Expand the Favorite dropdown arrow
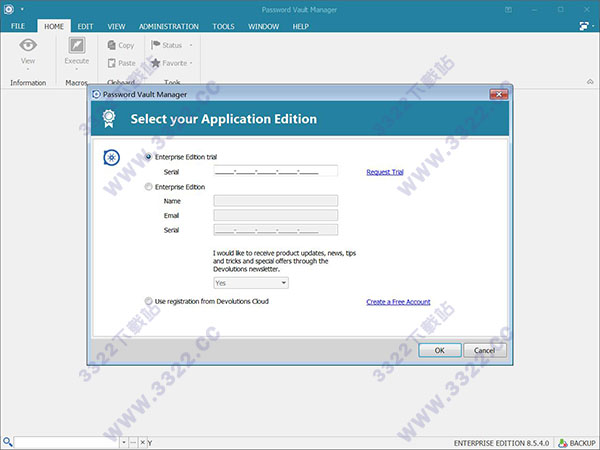This screenshot has width=600, height=450. [x=191, y=63]
